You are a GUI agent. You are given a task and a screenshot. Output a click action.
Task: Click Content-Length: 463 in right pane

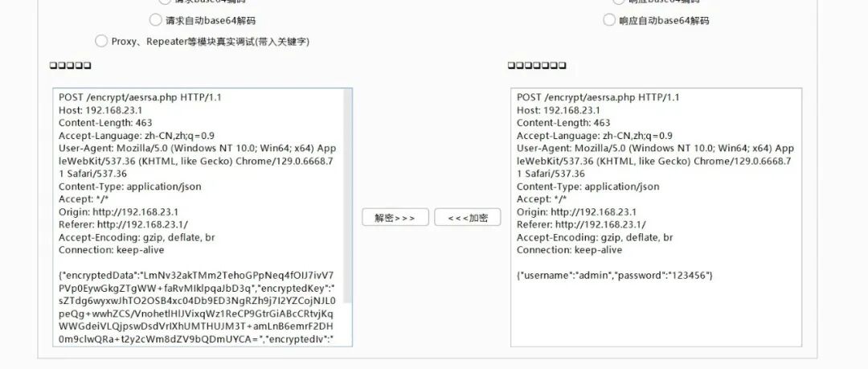[563, 123]
